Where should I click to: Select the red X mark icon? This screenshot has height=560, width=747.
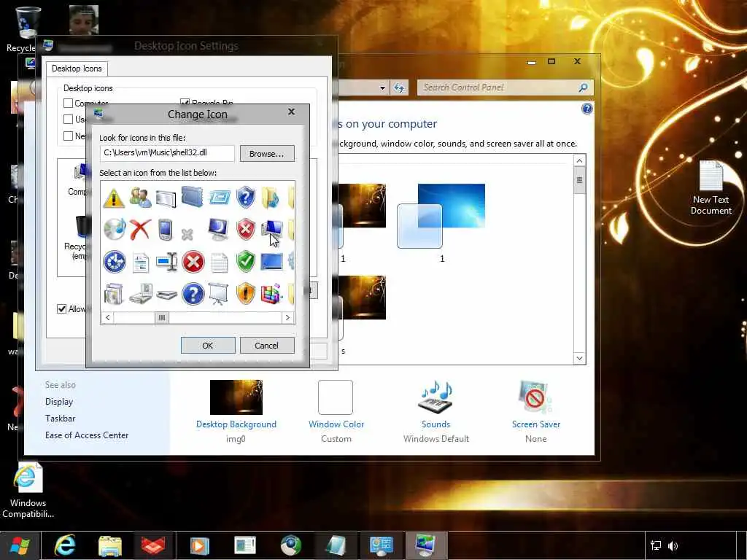141,230
